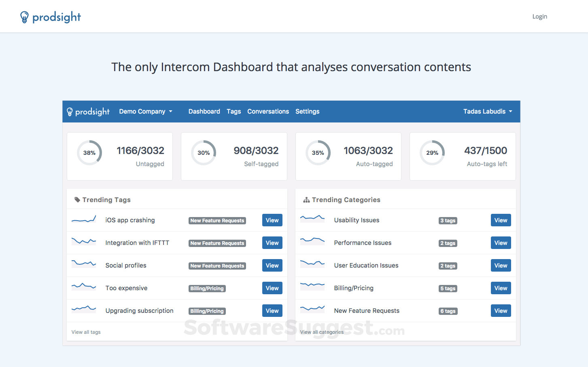Click New Feature Requests badge on iOS app crashing
This screenshot has width=588, height=367.
click(217, 221)
